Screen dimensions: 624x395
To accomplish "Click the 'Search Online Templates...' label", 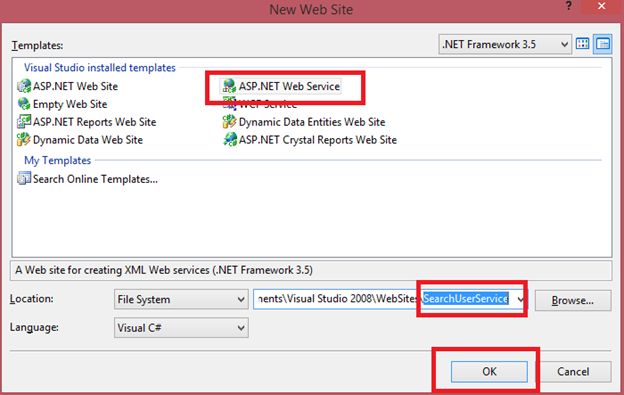I will point(95,179).
